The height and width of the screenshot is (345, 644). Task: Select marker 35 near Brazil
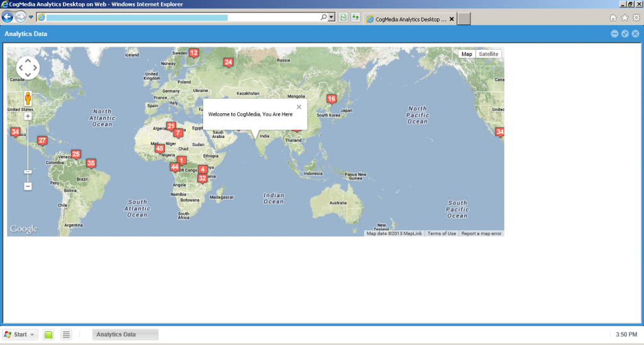(91, 164)
